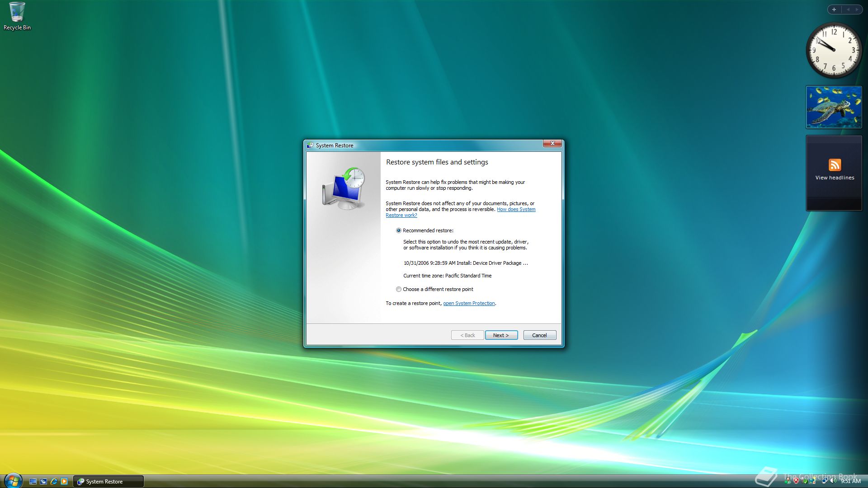
Task: Cancel the System Restore wizard
Action: (539, 335)
